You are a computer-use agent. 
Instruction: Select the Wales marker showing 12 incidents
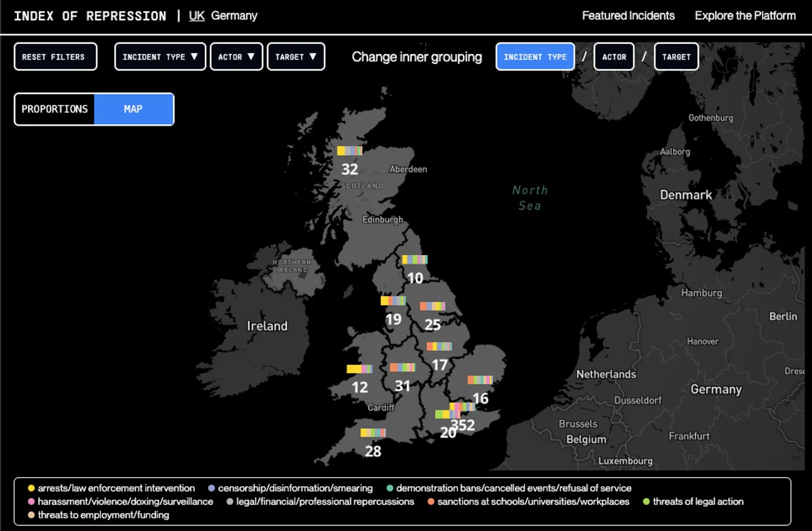click(359, 367)
